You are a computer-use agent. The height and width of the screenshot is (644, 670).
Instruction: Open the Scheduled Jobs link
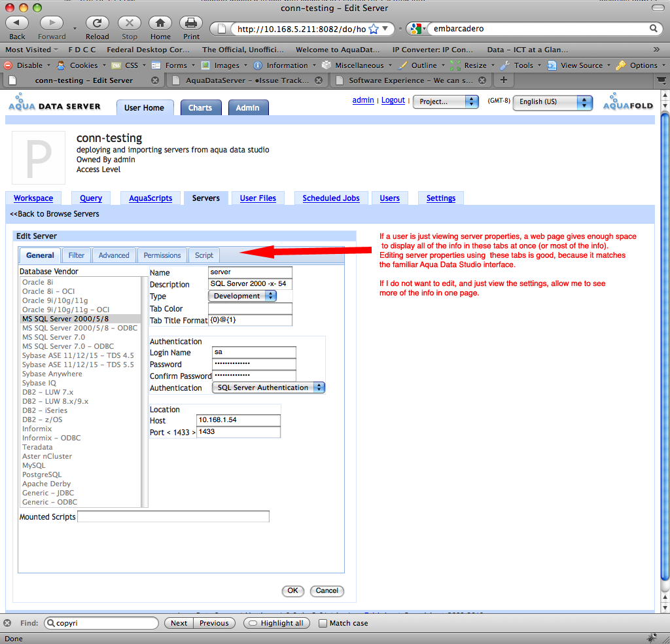pyautogui.click(x=331, y=198)
